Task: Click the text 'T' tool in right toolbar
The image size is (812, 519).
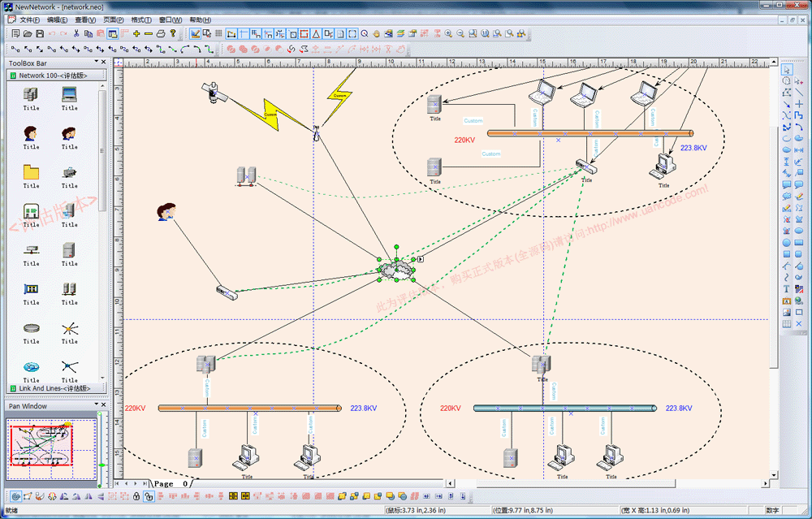Action: (787, 288)
